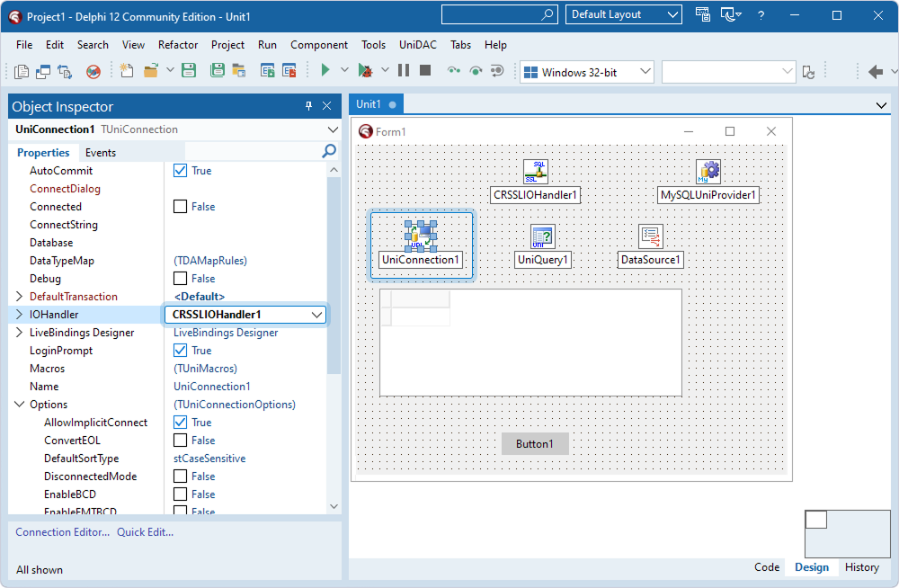Viewport: 899px width, 588px height.
Task: Click the Connection Editor link
Action: pyautogui.click(x=63, y=531)
